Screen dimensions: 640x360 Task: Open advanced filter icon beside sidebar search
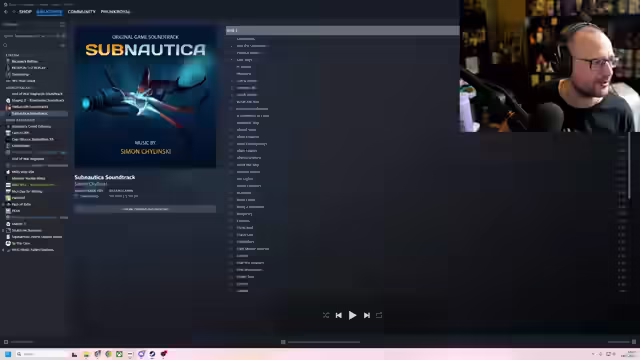[x=62, y=45]
